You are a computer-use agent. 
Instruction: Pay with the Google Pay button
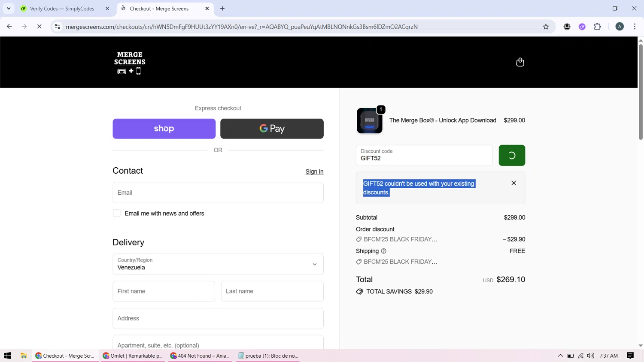(x=272, y=129)
